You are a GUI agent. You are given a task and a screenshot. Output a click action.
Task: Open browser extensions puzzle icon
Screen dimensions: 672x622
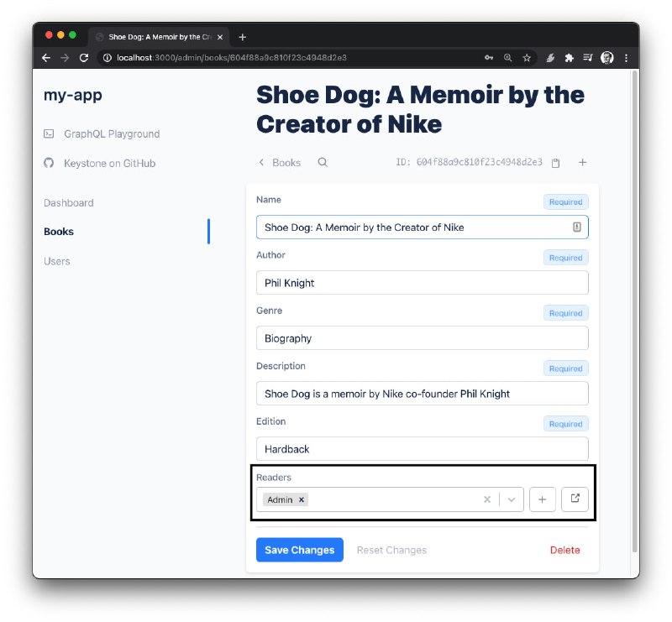(x=569, y=58)
